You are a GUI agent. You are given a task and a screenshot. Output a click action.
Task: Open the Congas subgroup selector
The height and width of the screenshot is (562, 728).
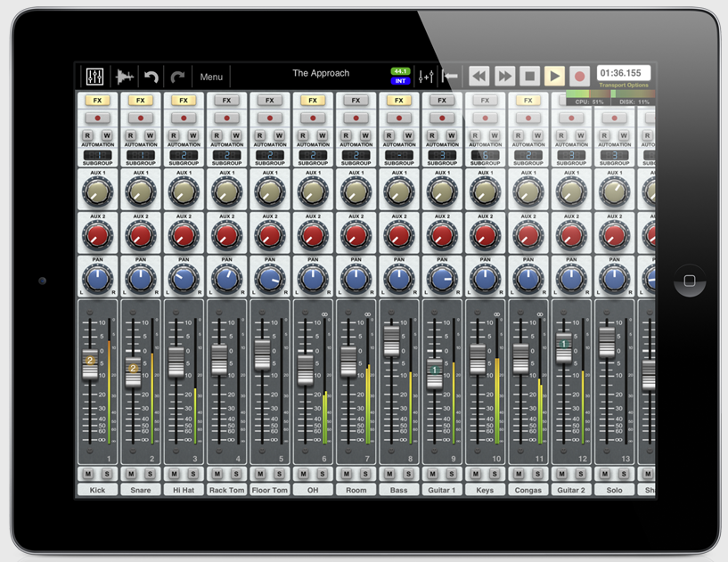point(528,156)
